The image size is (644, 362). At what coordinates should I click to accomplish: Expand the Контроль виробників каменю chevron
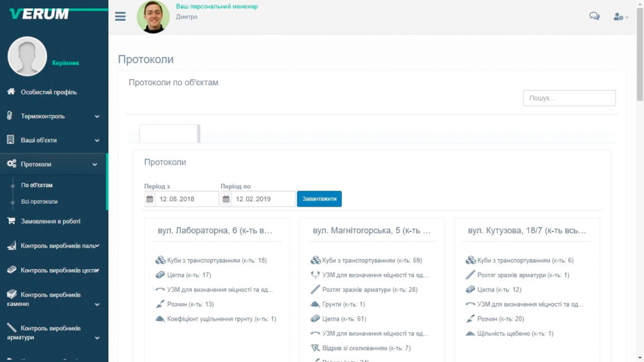(97, 305)
